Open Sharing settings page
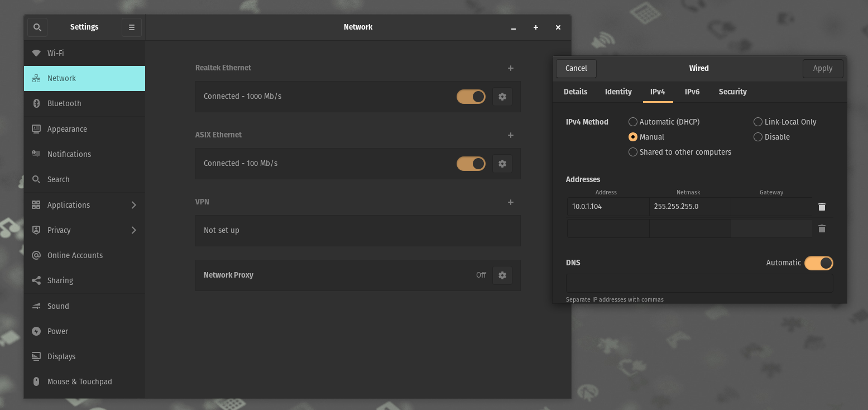This screenshot has height=410, width=868. 84,280
